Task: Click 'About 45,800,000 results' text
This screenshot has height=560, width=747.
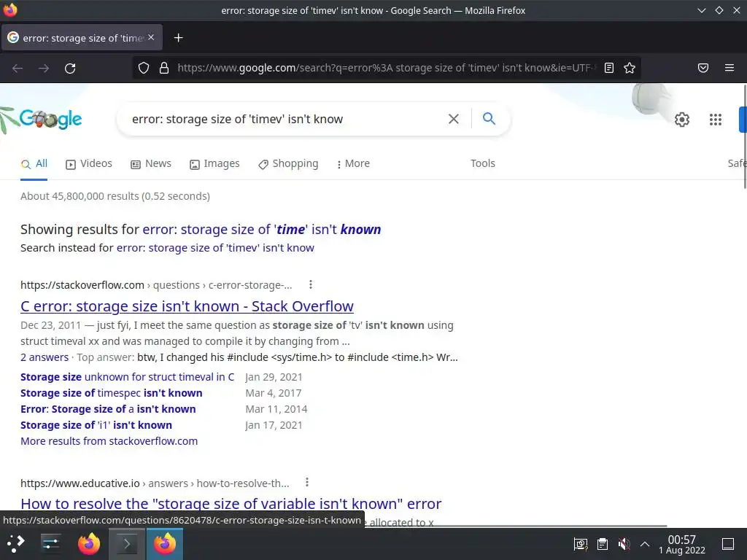Action: [x=115, y=196]
